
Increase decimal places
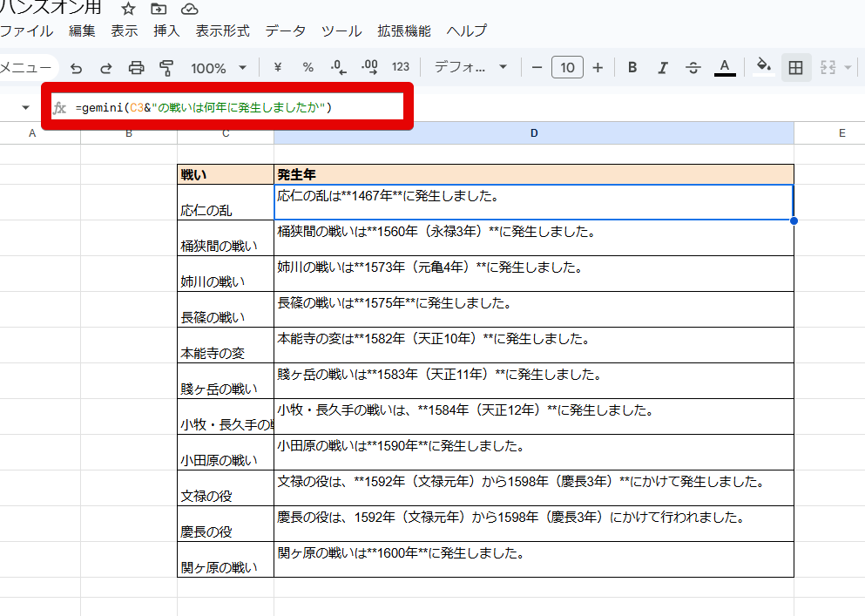(369, 67)
